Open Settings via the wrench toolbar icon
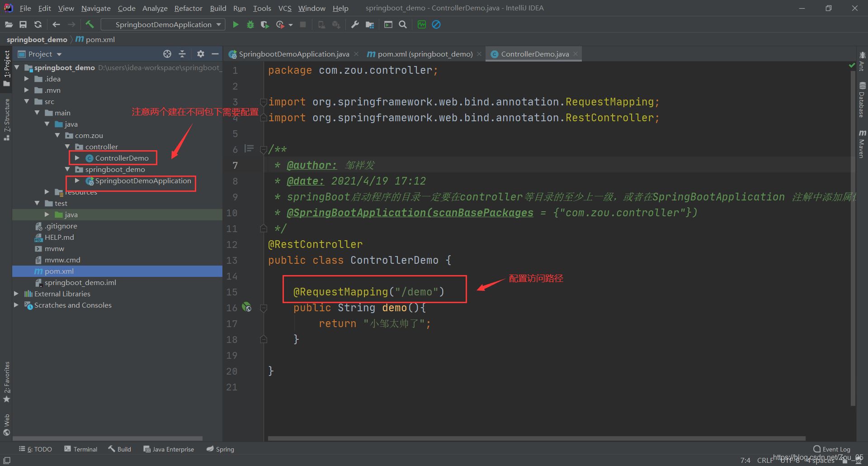 355,24
